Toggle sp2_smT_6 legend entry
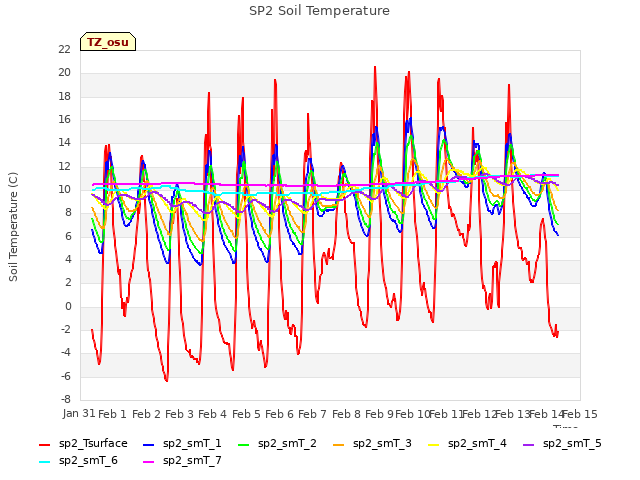 point(78,460)
